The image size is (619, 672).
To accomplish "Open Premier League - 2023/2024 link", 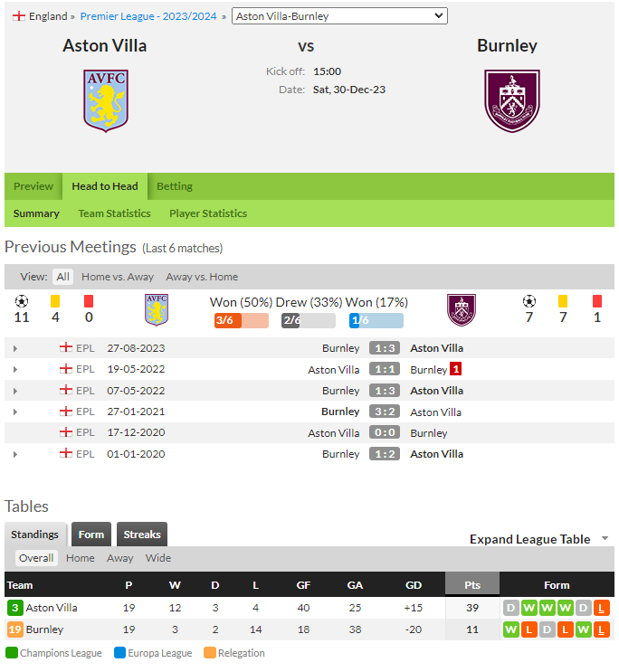I will point(148,16).
